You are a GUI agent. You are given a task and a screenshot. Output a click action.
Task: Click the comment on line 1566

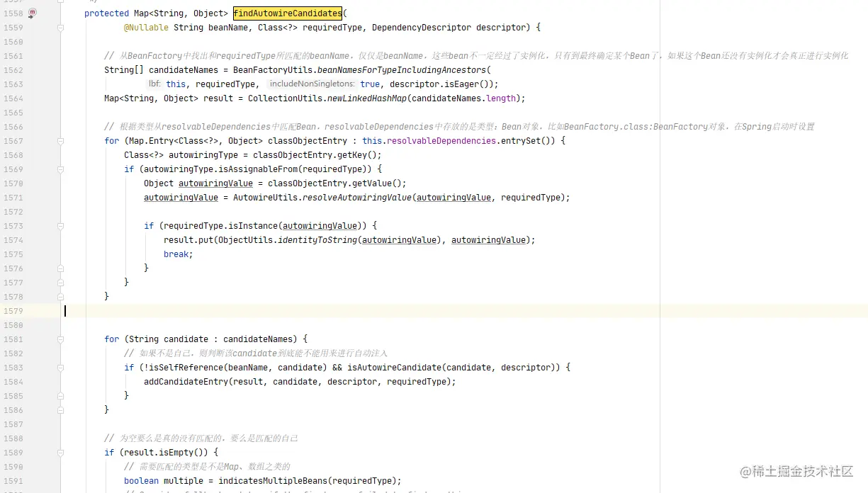pyautogui.click(x=459, y=127)
